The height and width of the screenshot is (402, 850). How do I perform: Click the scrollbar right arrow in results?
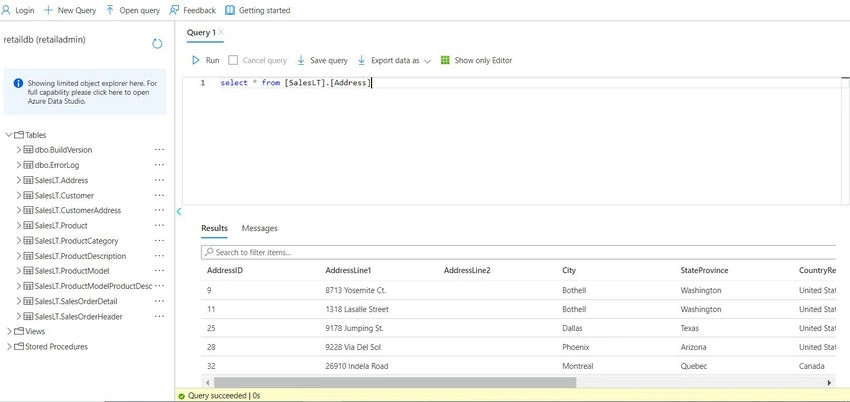(x=829, y=382)
